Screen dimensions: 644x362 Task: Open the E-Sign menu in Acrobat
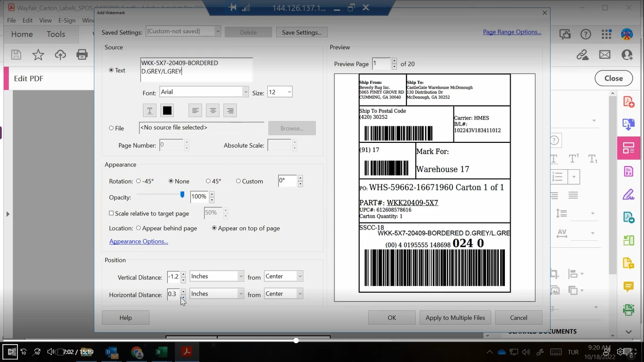pyautogui.click(x=67, y=20)
